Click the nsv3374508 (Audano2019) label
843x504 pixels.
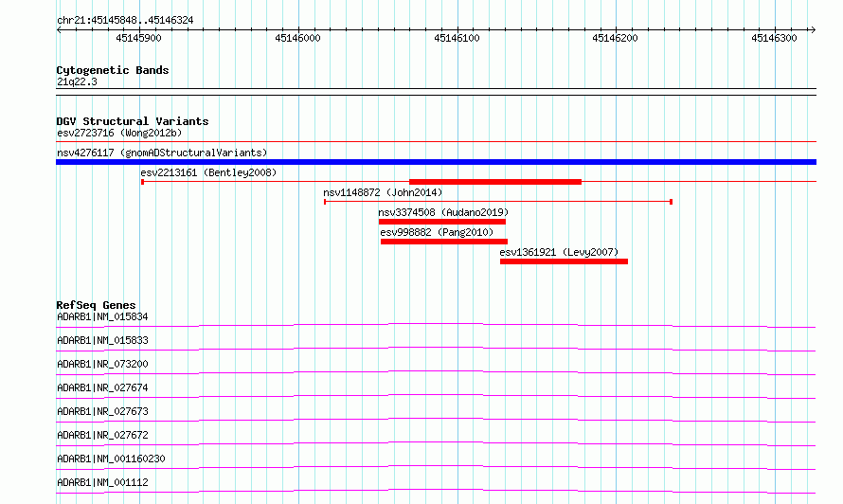point(443,212)
